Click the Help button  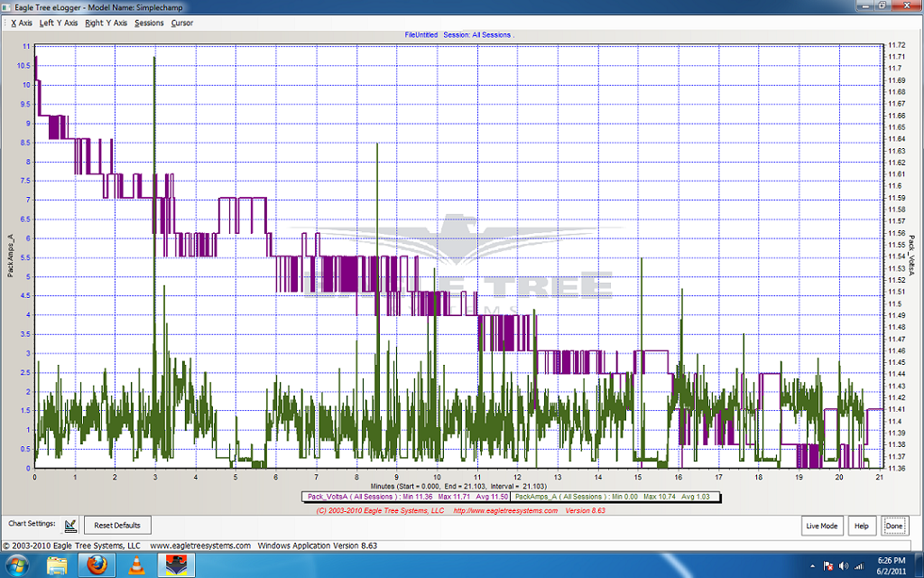(x=862, y=526)
